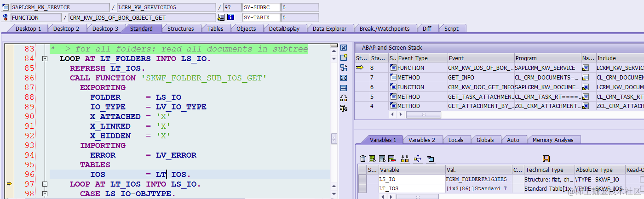Image resolution: width=644 pixels, height=199 pixels.
Task: Navigate icon in stack row 8 Na column
Action: point(586,68)
